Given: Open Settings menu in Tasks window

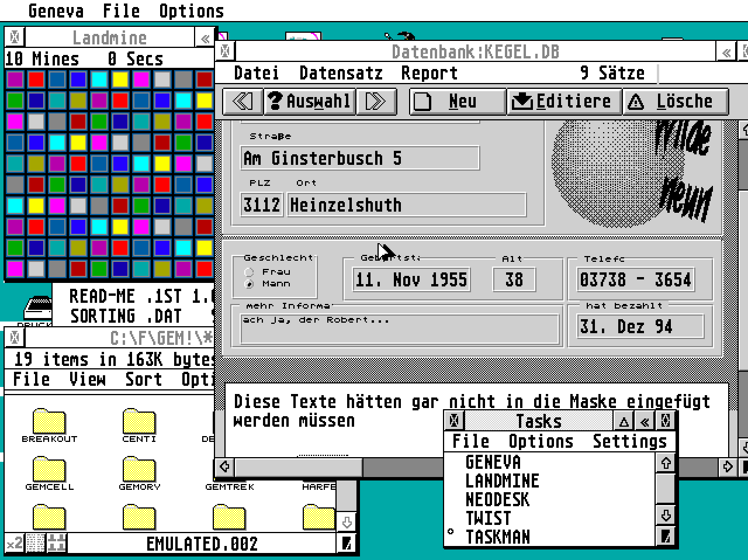Looking at the screenshot, I should coord(629,441).
